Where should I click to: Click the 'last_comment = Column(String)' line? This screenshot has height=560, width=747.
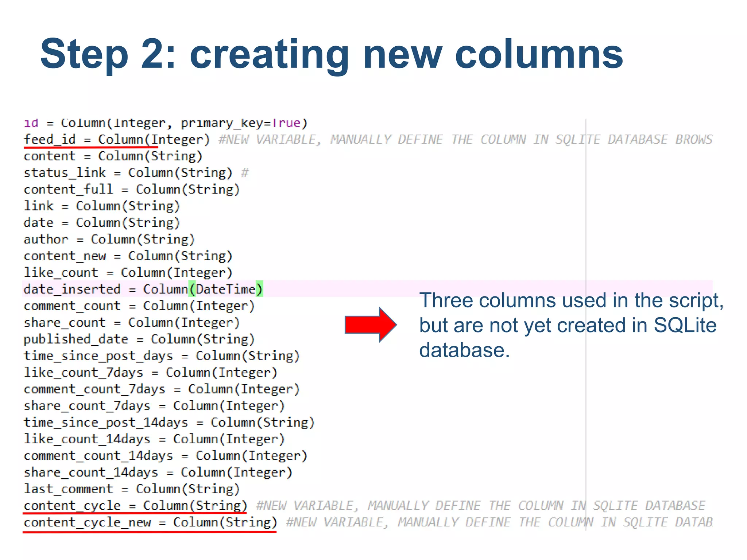(132, 489)
